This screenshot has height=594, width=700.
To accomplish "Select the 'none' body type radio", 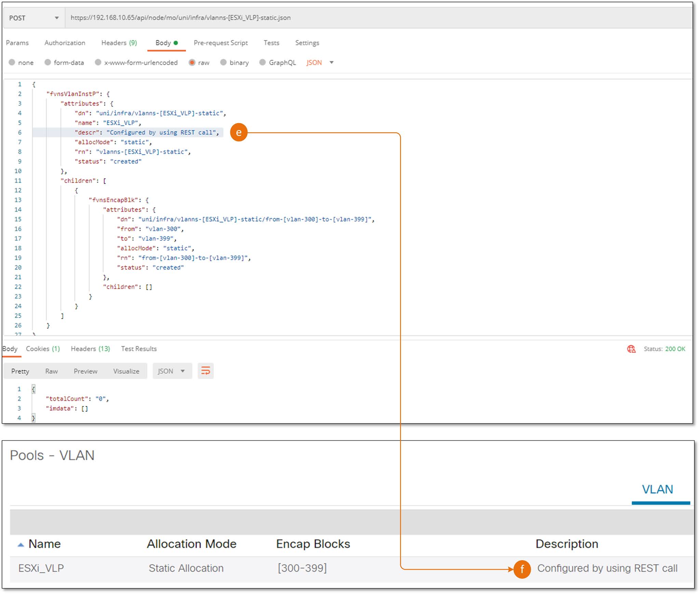I will [x=12, y=62].
